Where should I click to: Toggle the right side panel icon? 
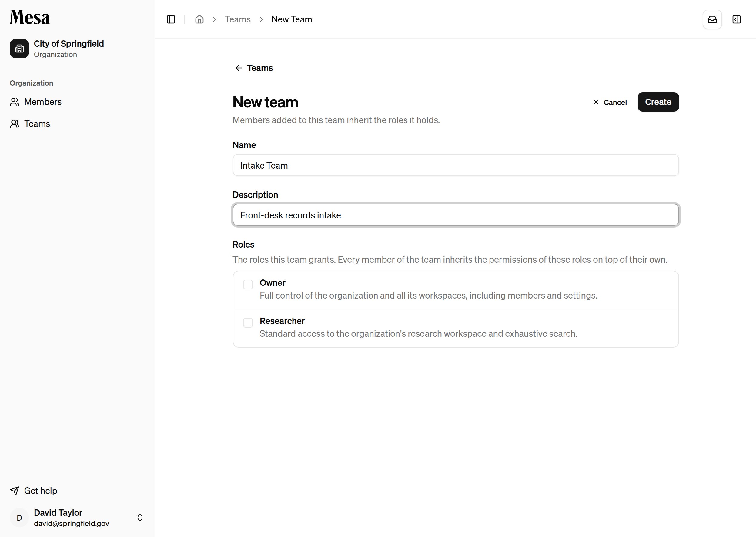[x=737, y=19]
